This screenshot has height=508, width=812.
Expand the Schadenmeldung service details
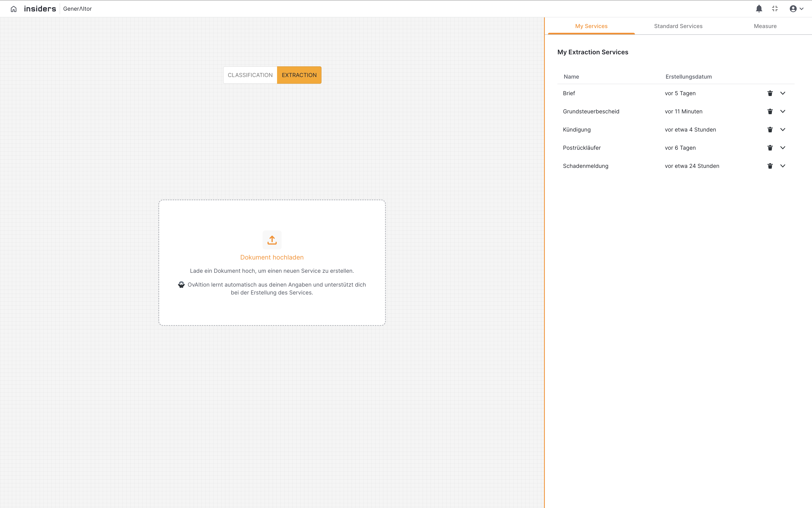point(782,166)
